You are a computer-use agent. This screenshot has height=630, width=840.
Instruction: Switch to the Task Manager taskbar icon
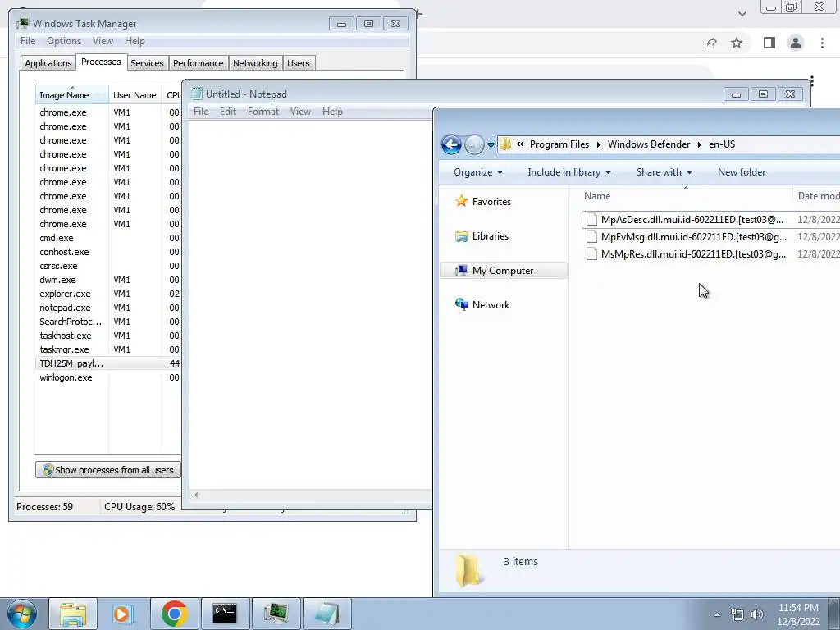coord(276,614)
